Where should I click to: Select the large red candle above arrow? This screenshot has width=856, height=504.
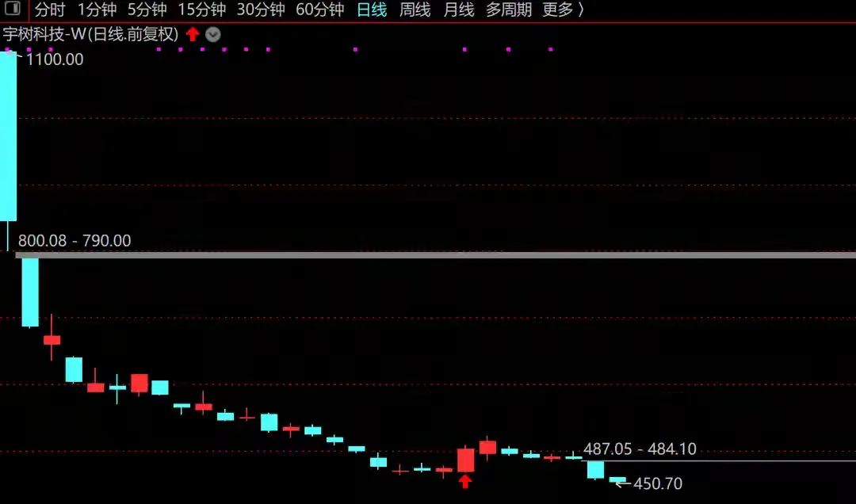click(466, 460)
